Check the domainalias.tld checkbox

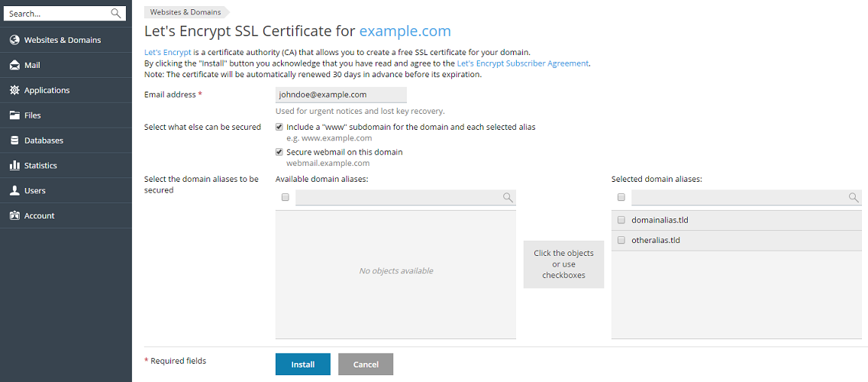point(621,220)
